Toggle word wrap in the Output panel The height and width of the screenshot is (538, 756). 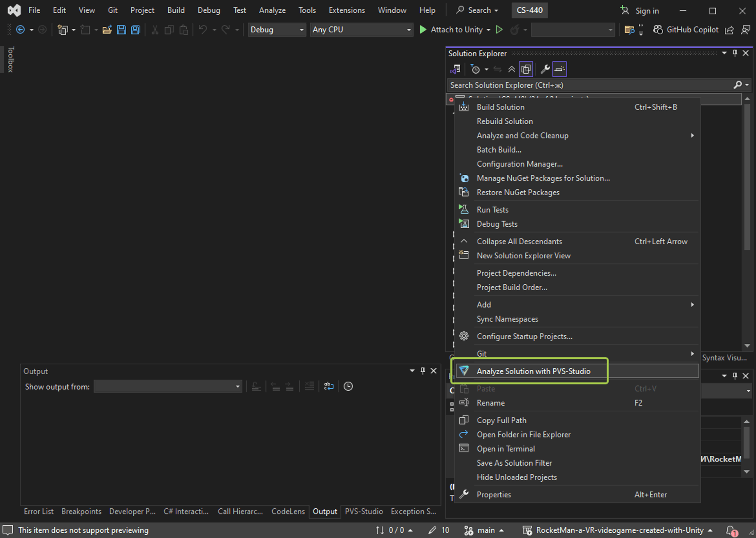click(329, 386)
